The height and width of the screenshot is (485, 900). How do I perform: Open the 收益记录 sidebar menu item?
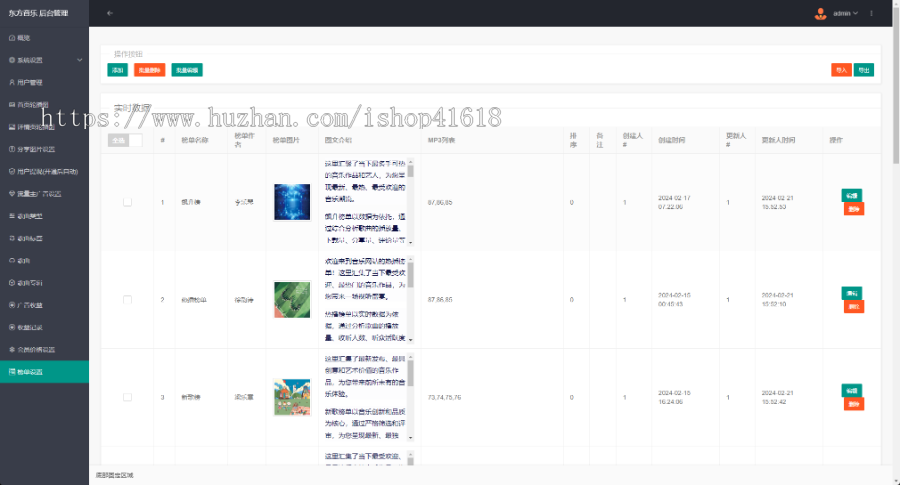[44, 327]
